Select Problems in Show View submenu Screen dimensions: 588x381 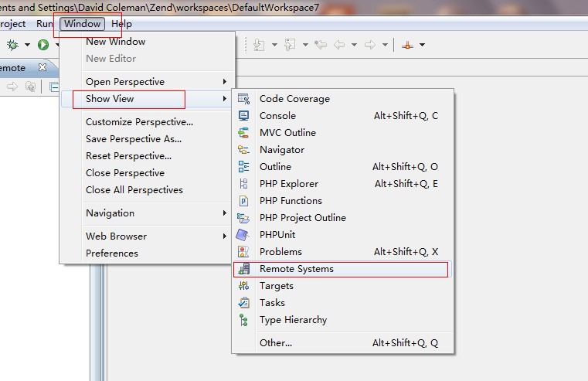click(x=342, y=252)
